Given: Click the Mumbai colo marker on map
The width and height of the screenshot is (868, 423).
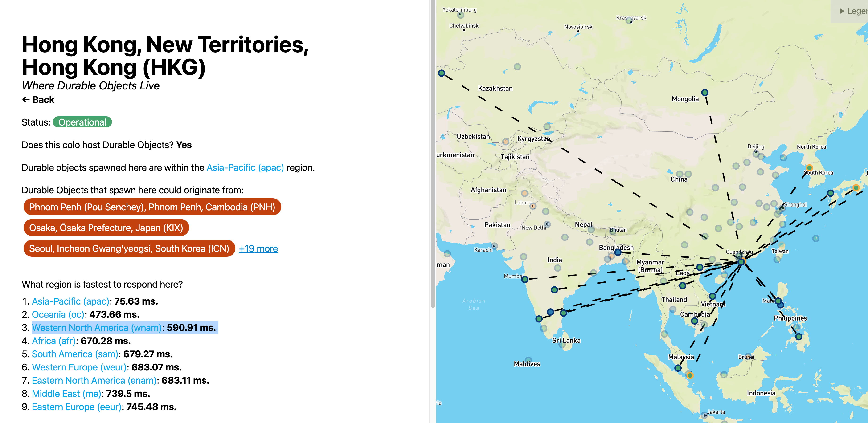Looking at the screenshot, I should 525,279.
